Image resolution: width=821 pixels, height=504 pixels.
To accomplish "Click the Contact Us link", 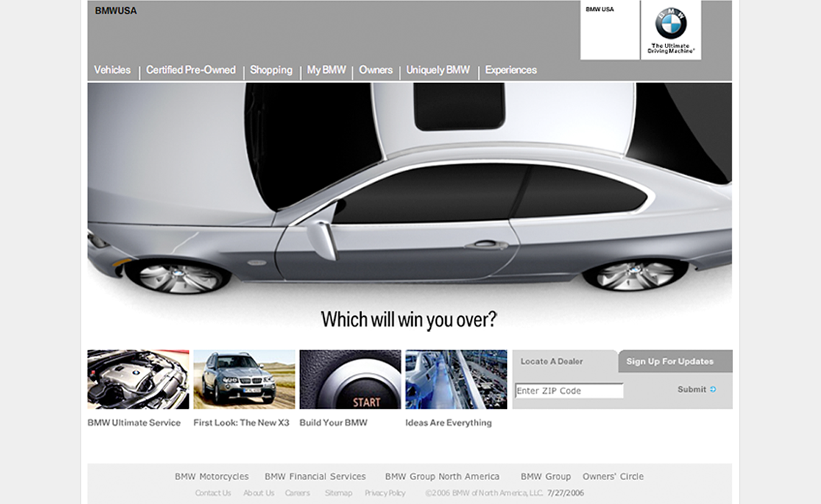I will point(212,493).
